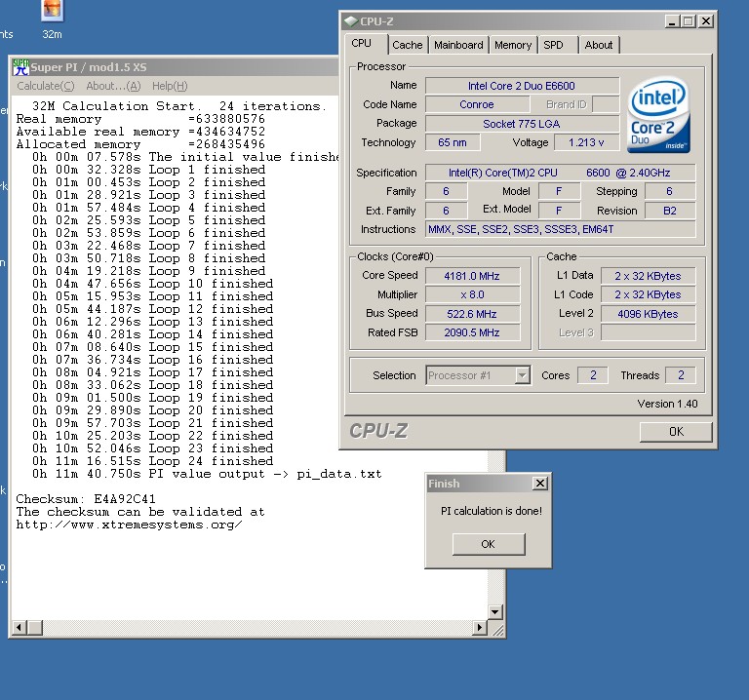This screenshot has width=749, height=700.
Task: Click the 'Allocated memory =268435496' line
Action: point(140,144)
